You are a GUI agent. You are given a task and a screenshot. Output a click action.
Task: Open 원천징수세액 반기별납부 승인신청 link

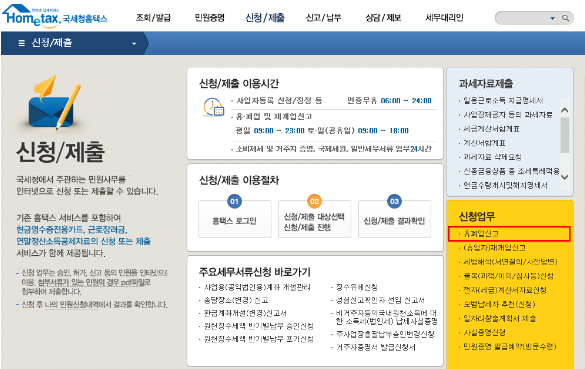[x=259, y=326]
